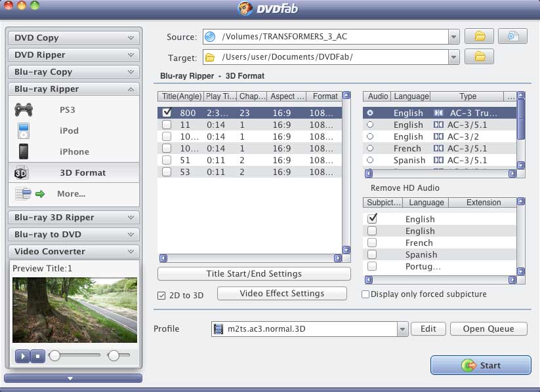Toggle the 2D to 3D checkbox
Image resolution: width=540 pixels, height=392 pixels.
(161, 295)
